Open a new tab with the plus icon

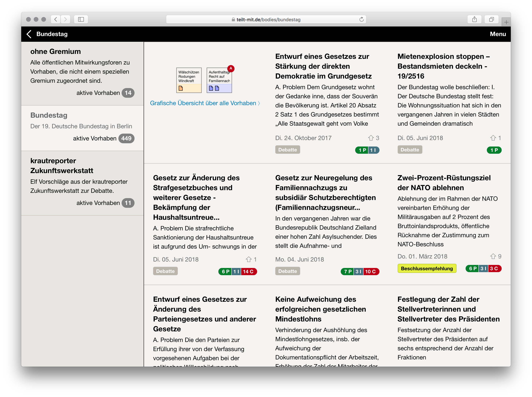point(506,22)
